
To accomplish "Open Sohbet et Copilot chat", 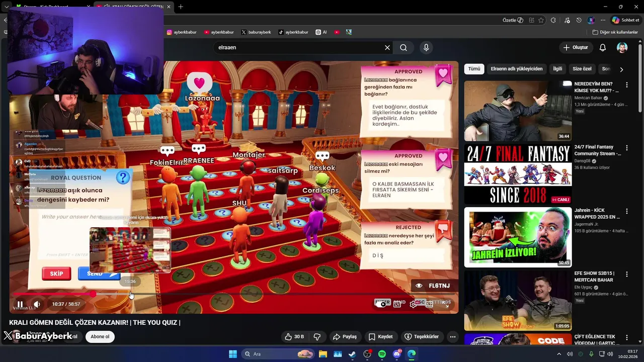I will (626, 20).
